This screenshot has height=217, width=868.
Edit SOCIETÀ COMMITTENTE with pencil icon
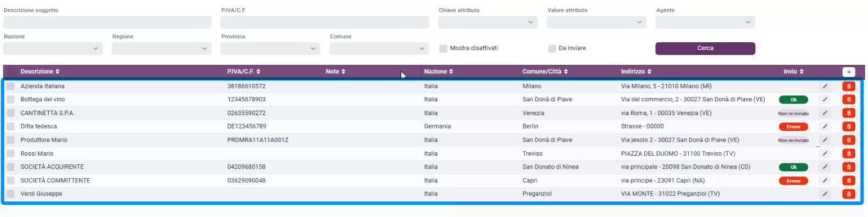coord(825,181)
